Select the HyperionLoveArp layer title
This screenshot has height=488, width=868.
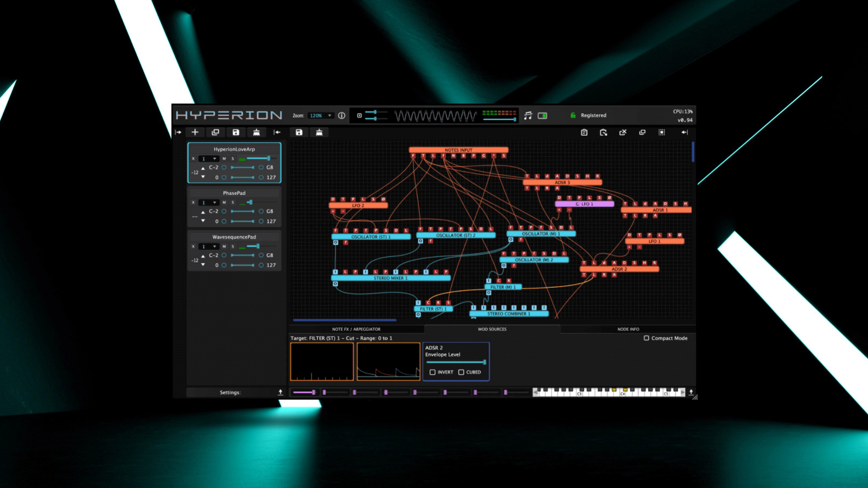click(x=234, y=149)
